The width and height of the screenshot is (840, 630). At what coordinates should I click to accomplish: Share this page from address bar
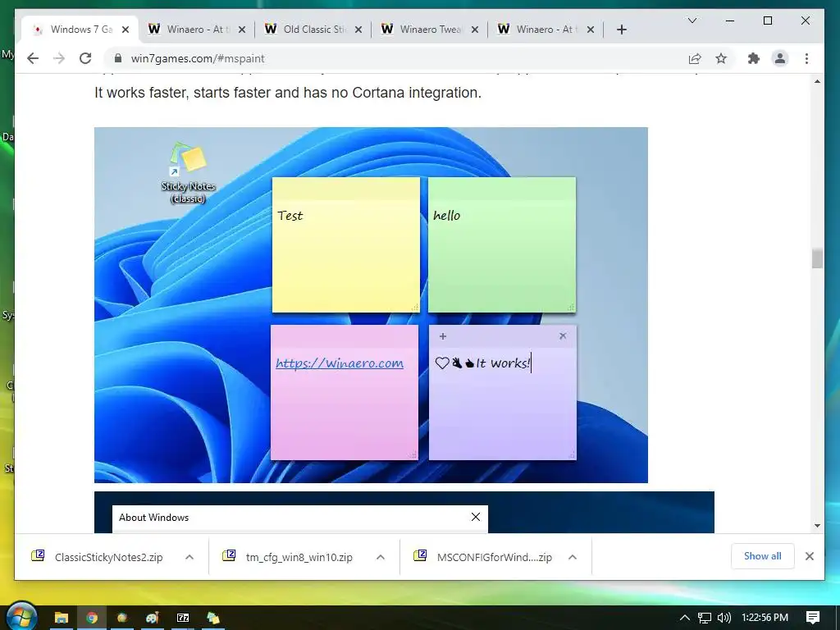[x=695, y=58]
